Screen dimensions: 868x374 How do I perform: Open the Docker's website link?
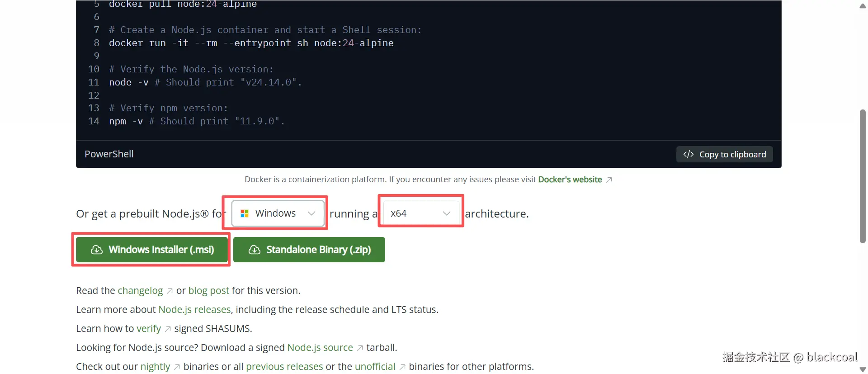pyautogui.click(x=570, y=180)
